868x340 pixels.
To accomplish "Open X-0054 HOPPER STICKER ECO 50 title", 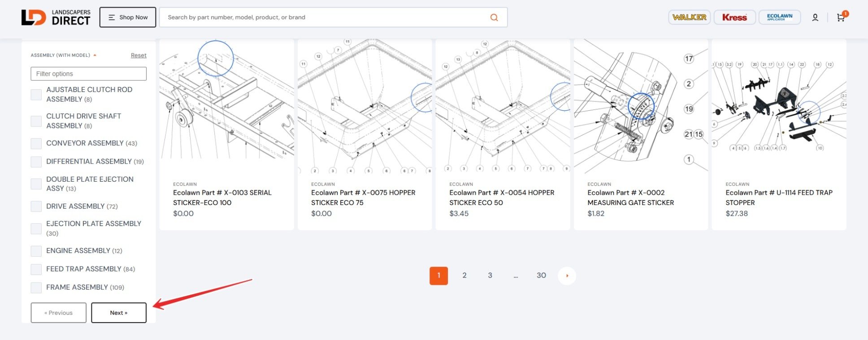I will click(502, 197).
